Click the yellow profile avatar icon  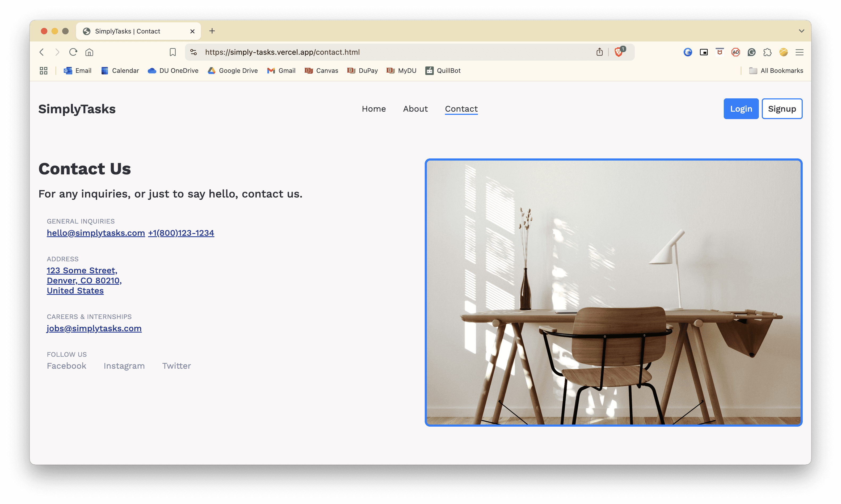tap(783, 52)
